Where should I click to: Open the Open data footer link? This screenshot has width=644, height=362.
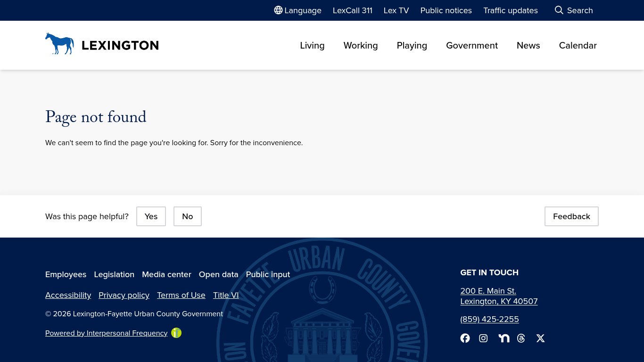click(x=219, y=274)
